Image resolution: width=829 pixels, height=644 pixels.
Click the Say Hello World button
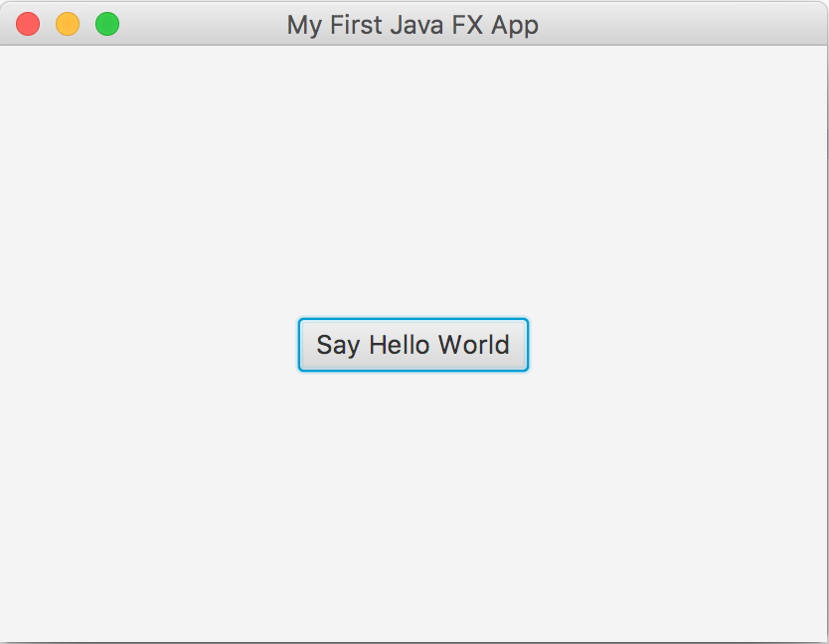click(x=413, y=345)
